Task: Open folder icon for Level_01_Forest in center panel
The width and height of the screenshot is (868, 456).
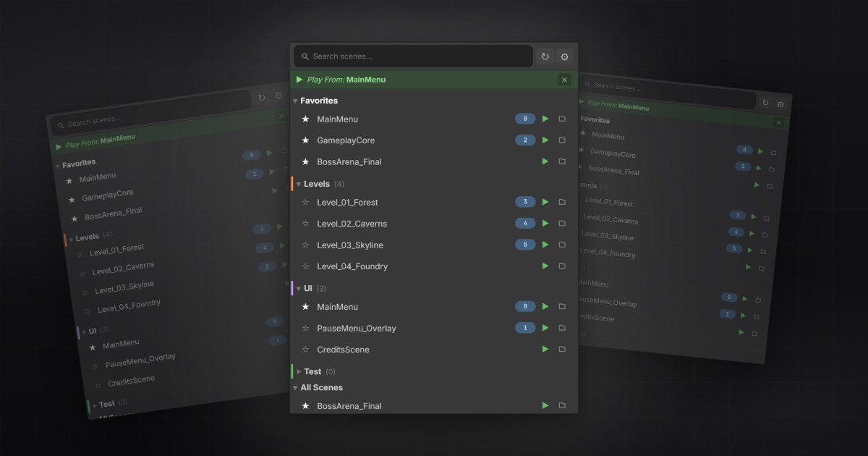Action: click(562, 202)
